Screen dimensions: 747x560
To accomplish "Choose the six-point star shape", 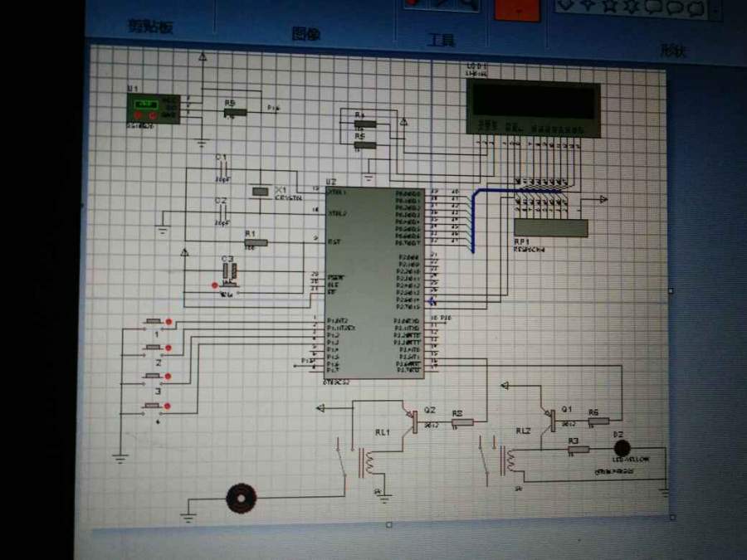I will tap(632, 6).
